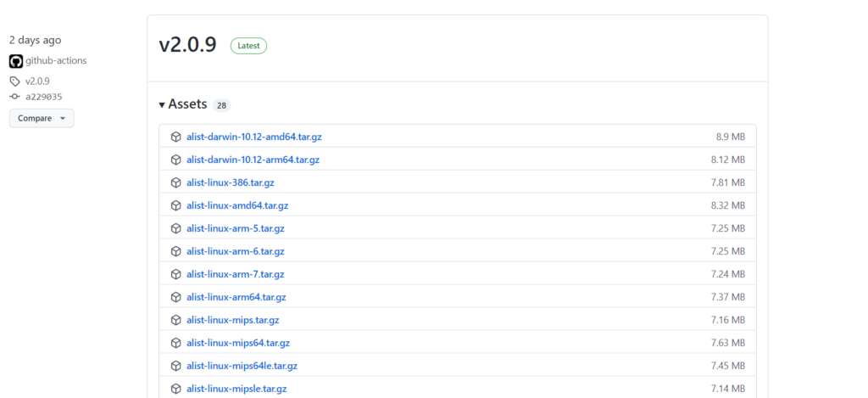The image size is (868, 398).
Task: Click package icon for alist-darwin-10.12-amd64.tar.gz
Action: click(x=176, y=137)
